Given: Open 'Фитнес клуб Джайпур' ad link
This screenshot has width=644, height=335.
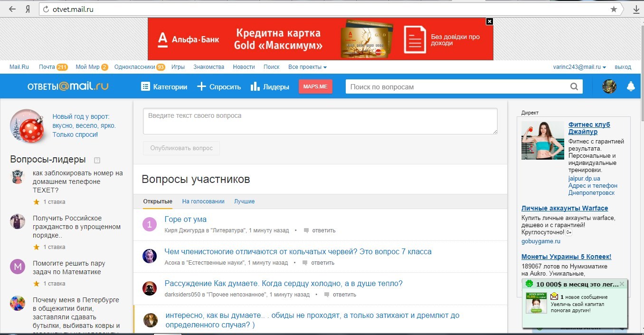Looking at the screenshot, I should point(589,128).
